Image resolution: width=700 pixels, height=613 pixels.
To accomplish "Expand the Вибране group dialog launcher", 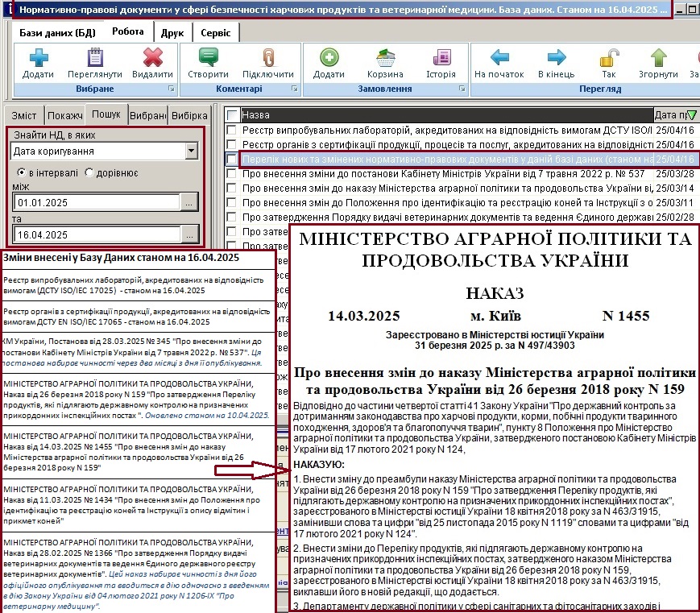I will point(170,89).
